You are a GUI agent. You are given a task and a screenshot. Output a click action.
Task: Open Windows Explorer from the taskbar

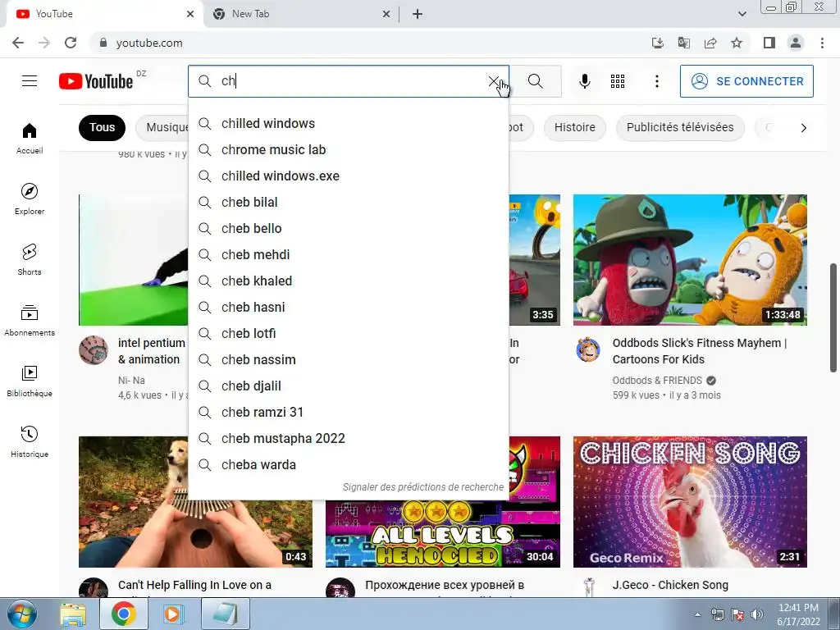pyautogui.click(x=73, y=614)
